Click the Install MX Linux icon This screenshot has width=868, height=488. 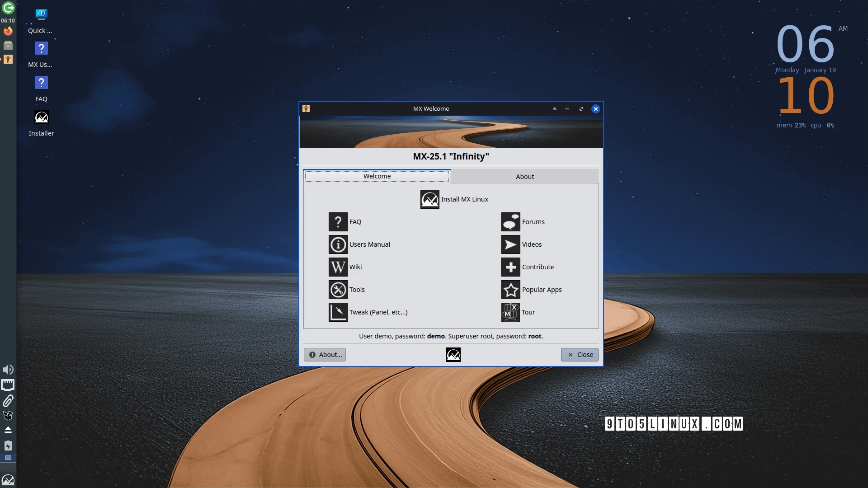(x=454, y=199)
